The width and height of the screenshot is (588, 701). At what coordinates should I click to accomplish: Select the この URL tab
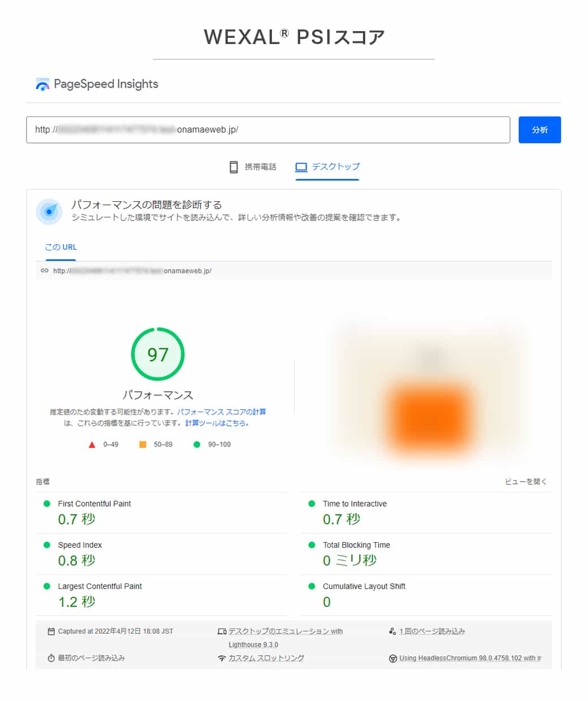pos(60,247)
